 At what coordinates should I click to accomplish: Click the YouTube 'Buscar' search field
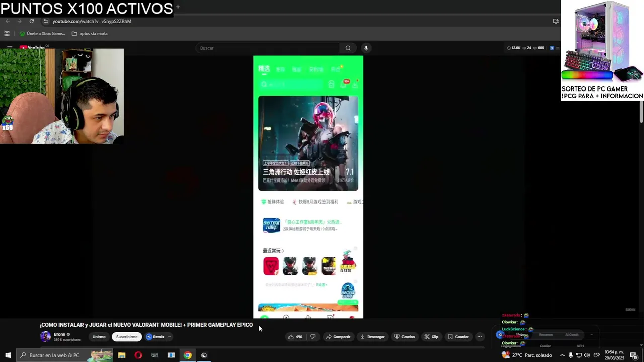[x=268, y=48]
